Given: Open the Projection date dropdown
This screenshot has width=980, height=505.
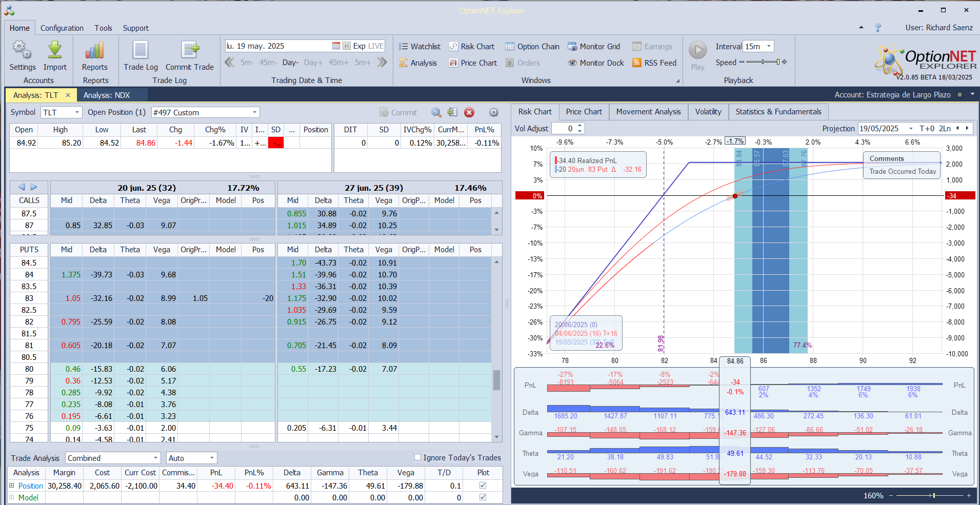Looking at the screenshot, I should 911,128.
